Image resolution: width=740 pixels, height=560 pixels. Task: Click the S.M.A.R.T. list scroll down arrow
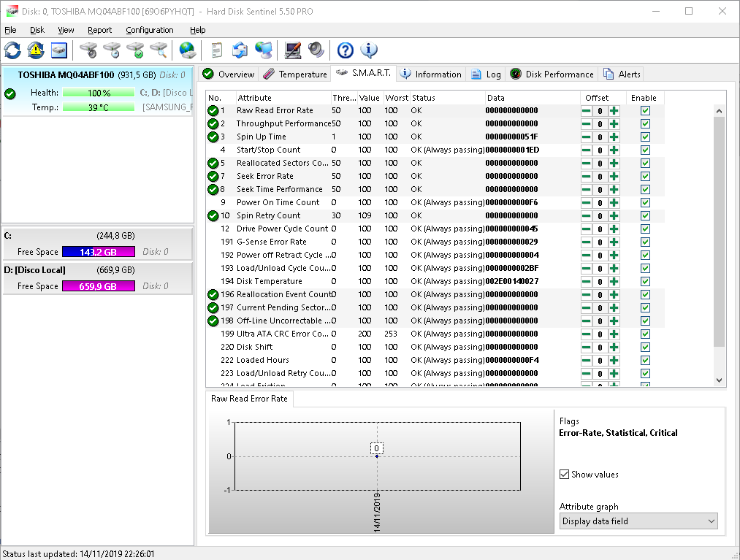[x=719, y=380]
